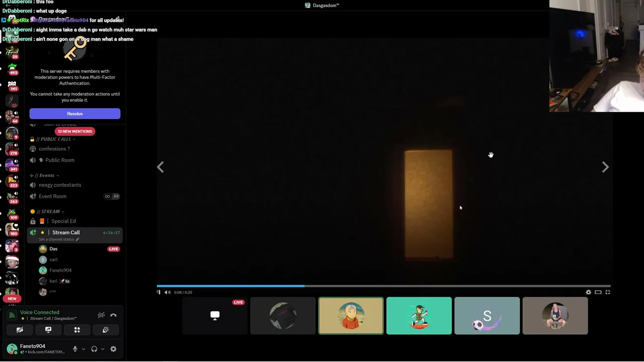Screen dimensions: 644x362
Task: Disconnect from the voice call
Action: coord(113,315)
